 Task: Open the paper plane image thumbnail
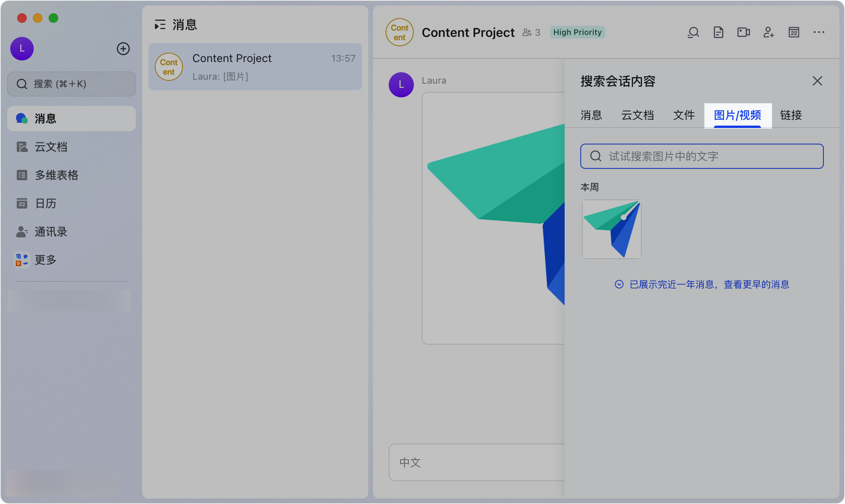(x=611, y=229)
